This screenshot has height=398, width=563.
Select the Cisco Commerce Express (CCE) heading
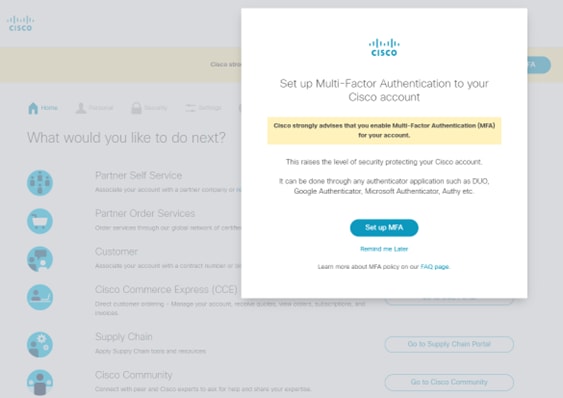(166, 289)
